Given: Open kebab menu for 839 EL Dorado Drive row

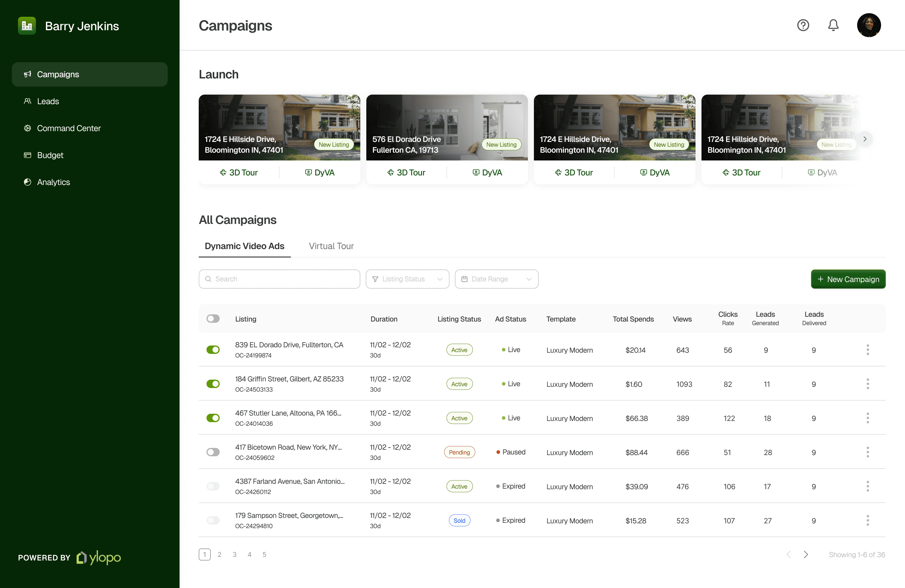Looking at the screenshot, I should tap(867, 349).
